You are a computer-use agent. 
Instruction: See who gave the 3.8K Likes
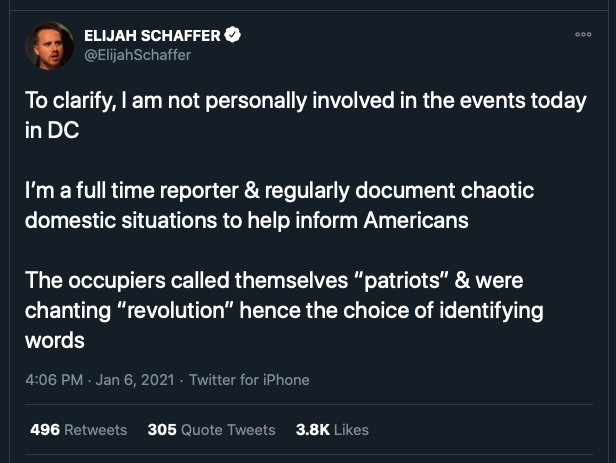tap(332, 430)
